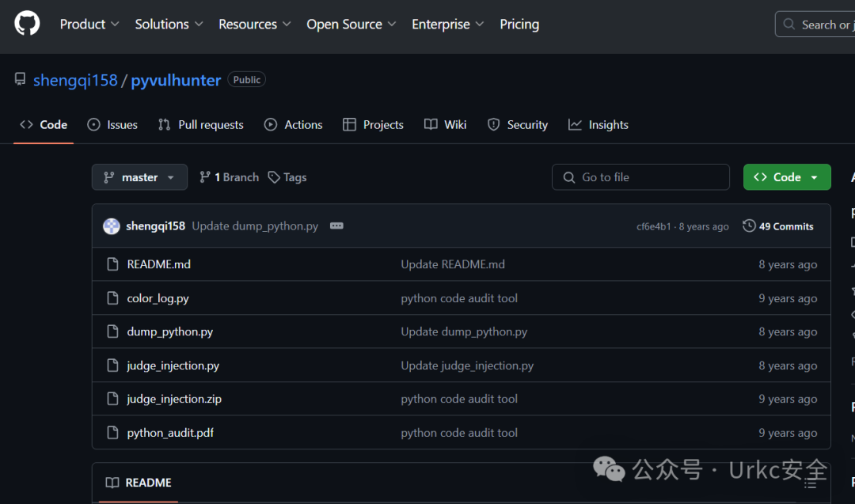Click the repository icon beside shengqi158
This screenshot has width=855, height=504.
pos(20,80)
